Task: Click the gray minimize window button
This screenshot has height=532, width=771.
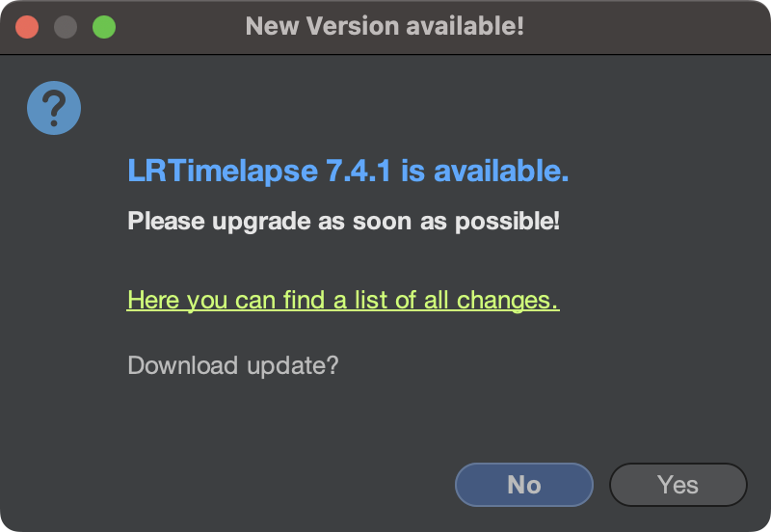Action: coord(66,27)
